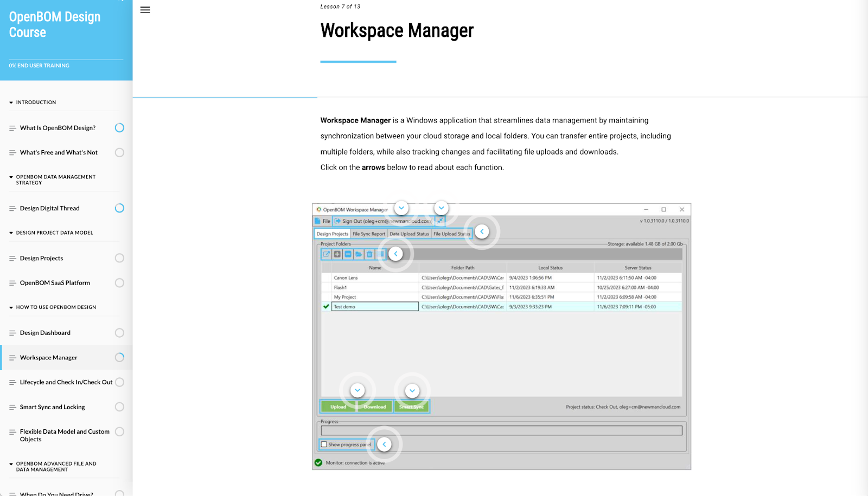The image size is (868, 496).
Task: Enable the Show progress panel checkbox
Action: click(x=324, y=445)
